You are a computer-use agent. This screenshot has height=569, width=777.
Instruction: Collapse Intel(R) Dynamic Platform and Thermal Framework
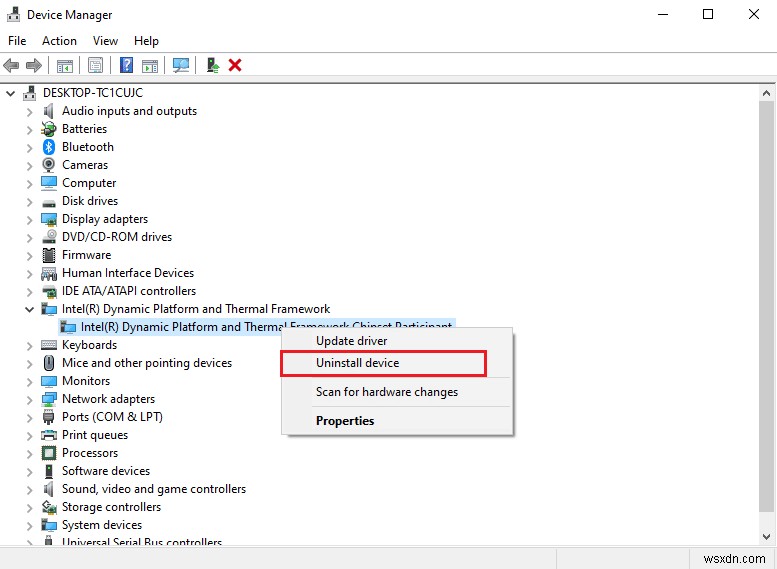point(29,309)
